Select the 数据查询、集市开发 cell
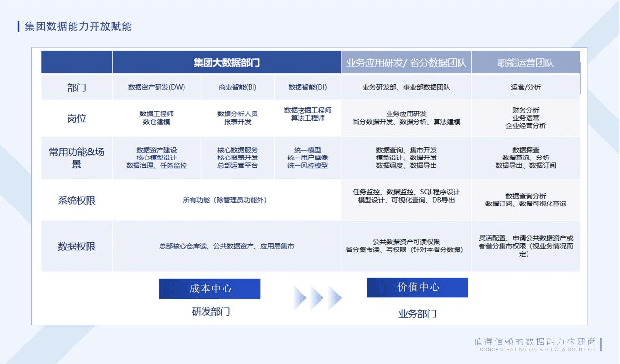 [406, 158]
